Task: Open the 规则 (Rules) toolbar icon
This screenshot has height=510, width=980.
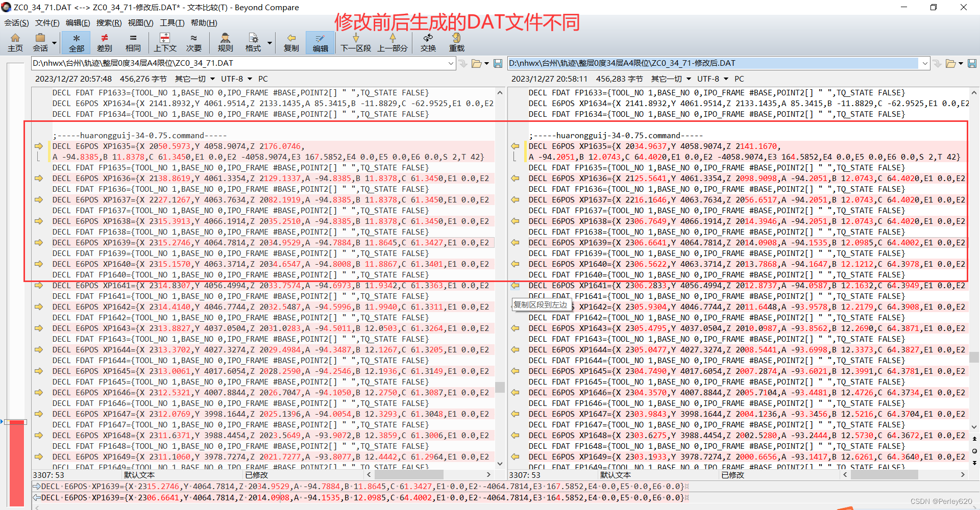Action: (x=225, y=42)
